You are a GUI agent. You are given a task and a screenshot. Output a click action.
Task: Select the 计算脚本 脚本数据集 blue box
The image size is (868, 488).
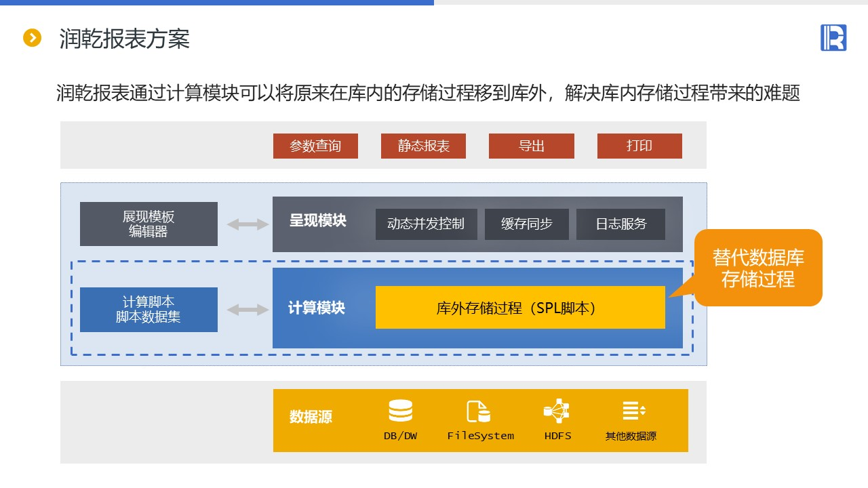(149, 310)
